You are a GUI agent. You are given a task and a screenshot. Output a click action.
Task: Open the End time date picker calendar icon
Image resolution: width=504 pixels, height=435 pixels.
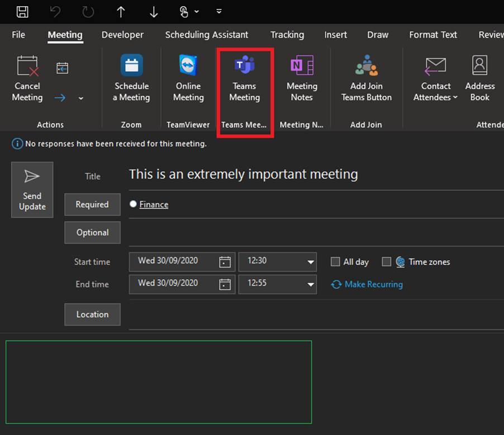click(x=225, y=284)
